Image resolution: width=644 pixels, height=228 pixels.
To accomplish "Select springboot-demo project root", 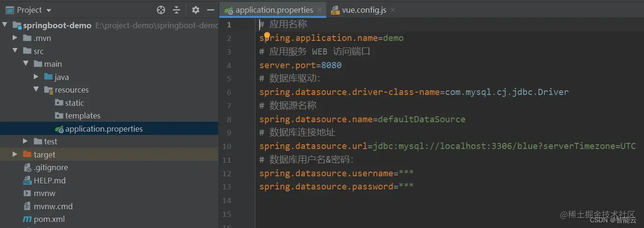I will (x=57, y=25).
